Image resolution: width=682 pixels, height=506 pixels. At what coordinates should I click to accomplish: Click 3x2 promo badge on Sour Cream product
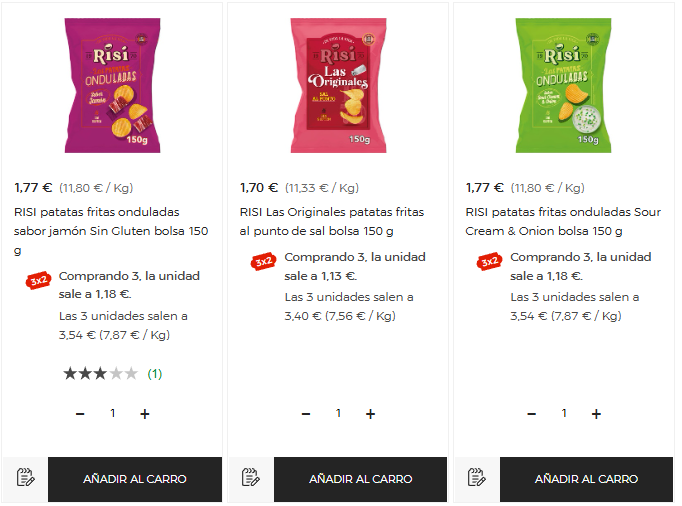click(x=490, y=261)
